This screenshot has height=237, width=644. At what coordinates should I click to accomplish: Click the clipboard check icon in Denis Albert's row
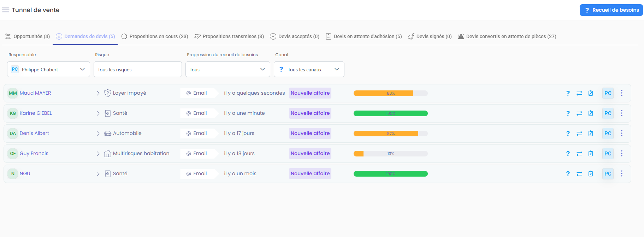click(591, 134)
